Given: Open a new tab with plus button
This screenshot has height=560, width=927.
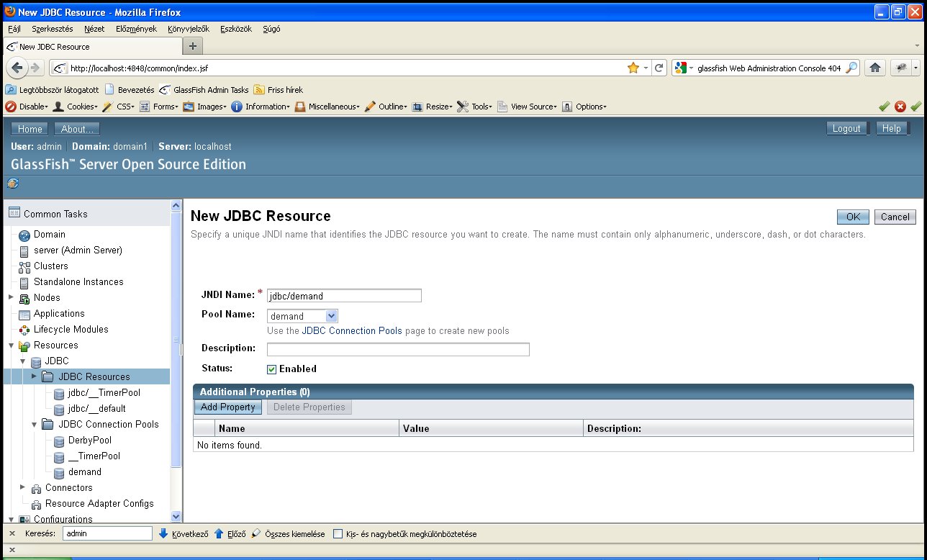Looking at the screenshot, I should click(x=192, y=46).
